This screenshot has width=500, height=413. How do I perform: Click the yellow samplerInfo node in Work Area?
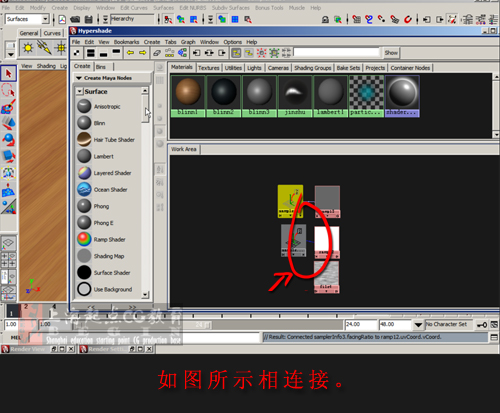(290, 201)
